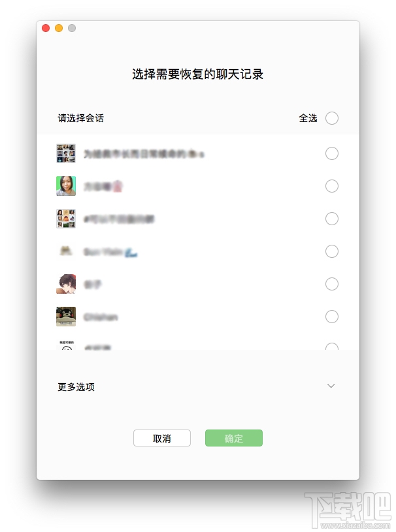Screen dimensions: 396x532
Task: Check the first group chat's selection circle
Action: point(332,153)
